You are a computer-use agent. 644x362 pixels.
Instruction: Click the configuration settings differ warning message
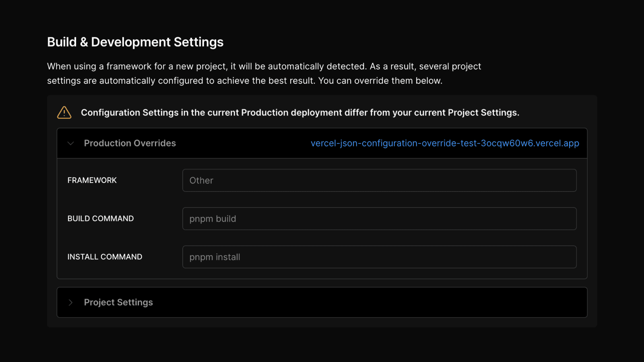(x=300, y=113)
